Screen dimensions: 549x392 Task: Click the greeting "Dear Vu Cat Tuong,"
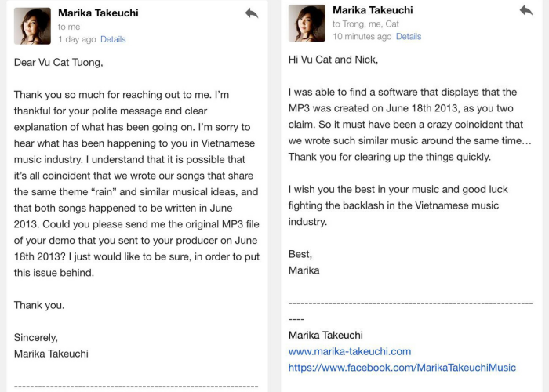point(58,61)
